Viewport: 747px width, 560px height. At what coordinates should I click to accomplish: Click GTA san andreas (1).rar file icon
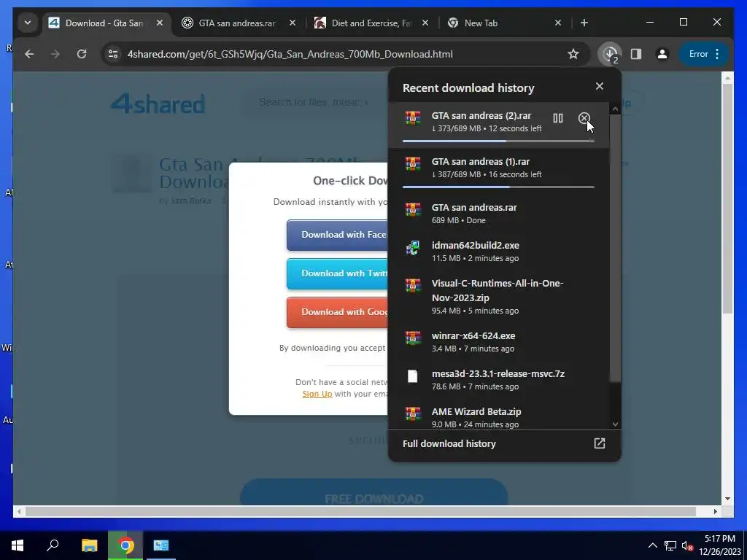point(413,164)
